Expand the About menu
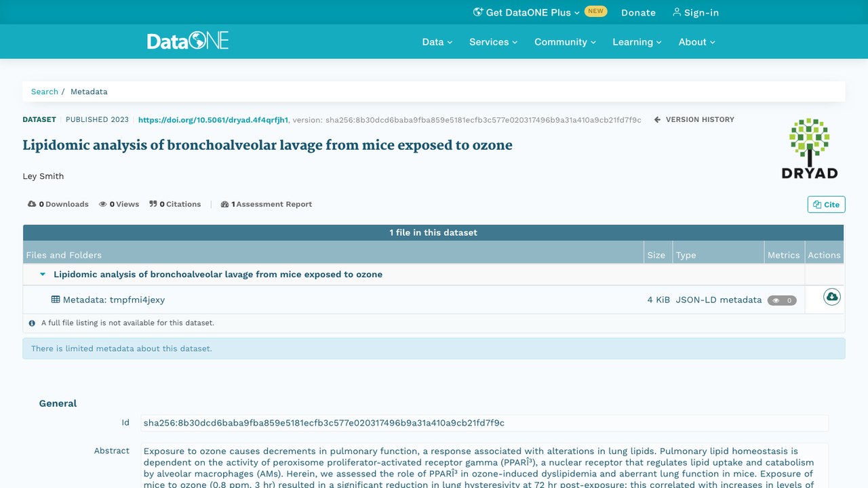This screenshot has width=868, height=488. click(696, 42)
